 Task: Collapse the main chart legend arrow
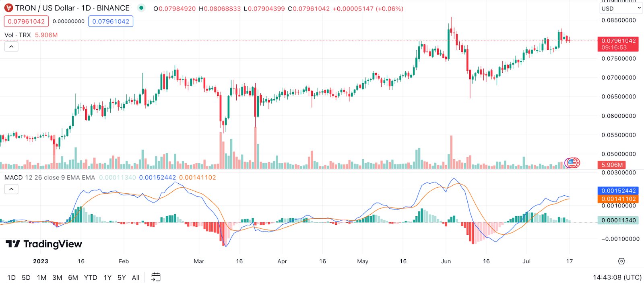point(11,47)
